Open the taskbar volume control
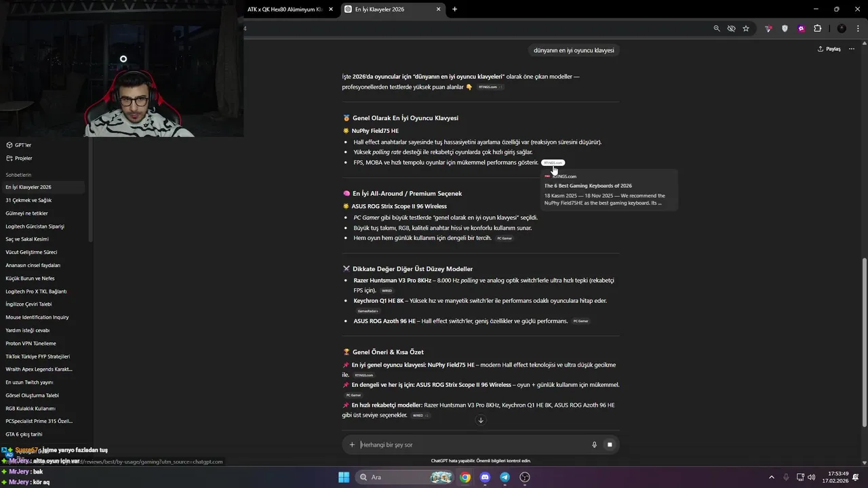This screenshot has height=488, width=868. [x=812, y=477]
